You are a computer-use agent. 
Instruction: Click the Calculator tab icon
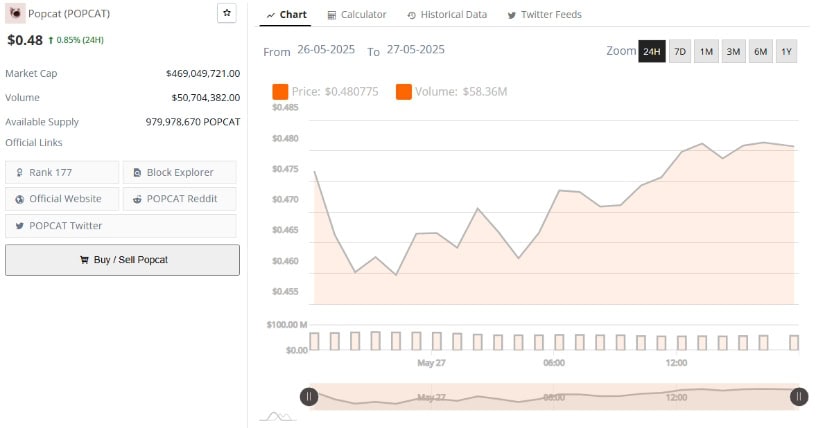pyautogui.click(x=331, y=15)
